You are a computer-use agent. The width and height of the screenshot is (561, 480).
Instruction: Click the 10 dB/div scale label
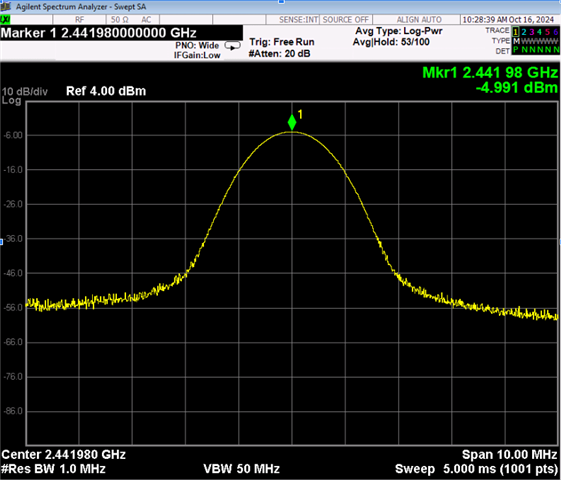pos(25,92)
